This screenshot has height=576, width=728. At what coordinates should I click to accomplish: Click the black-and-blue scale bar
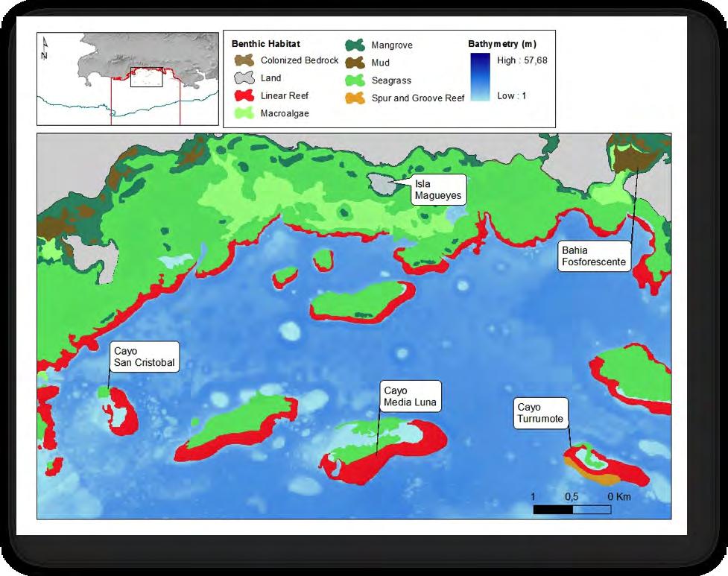572,510
